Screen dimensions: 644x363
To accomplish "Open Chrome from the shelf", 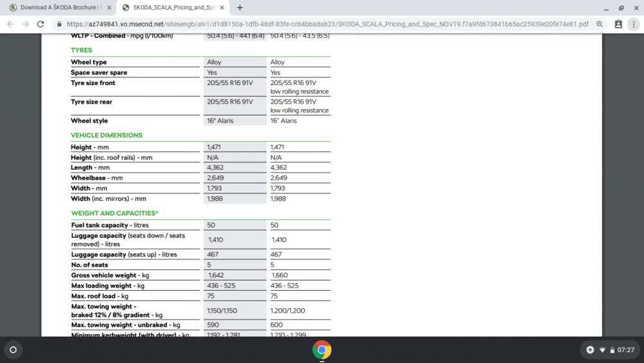I will pyautogui.click(x=321, y=350).
